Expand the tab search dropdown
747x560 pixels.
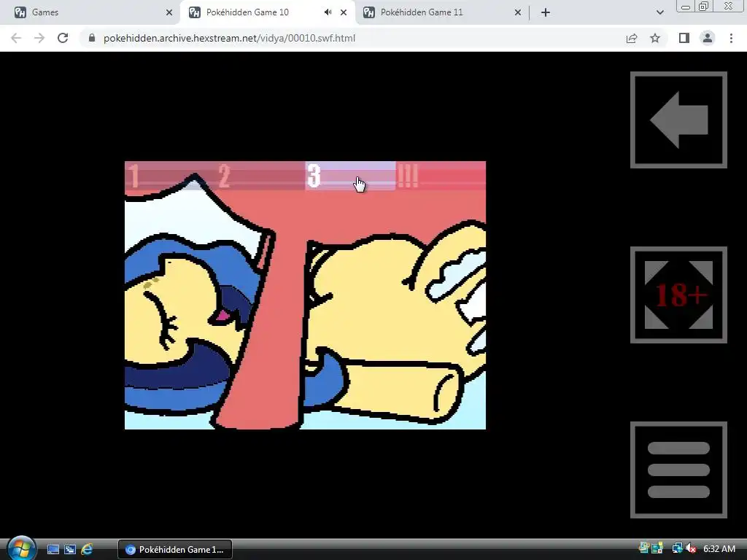[659, 13]
